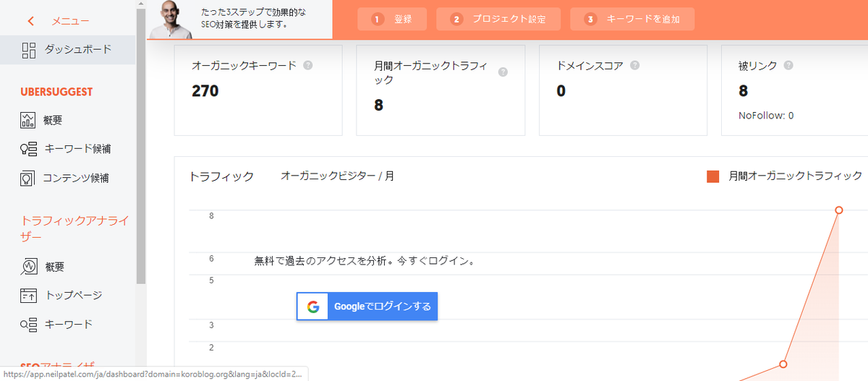Click the Traffic Analyzer overview magnifier icon
The image size is (868, 381).
[x=29, y=267]
